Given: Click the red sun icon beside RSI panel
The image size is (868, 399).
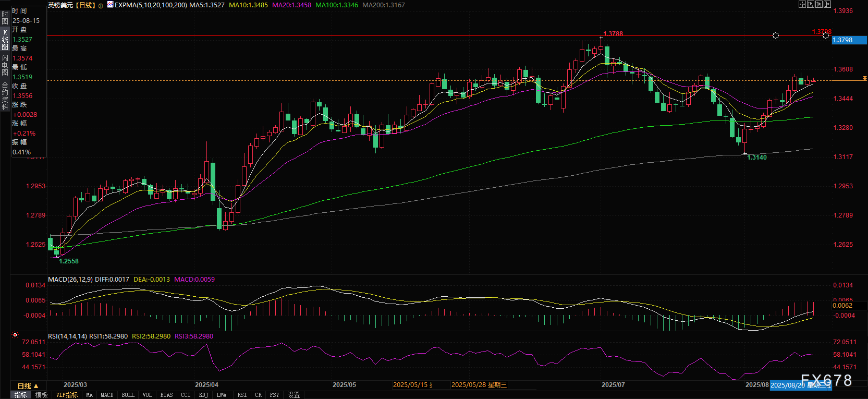Looking at the screenshot, I should (x=15, y=335).
